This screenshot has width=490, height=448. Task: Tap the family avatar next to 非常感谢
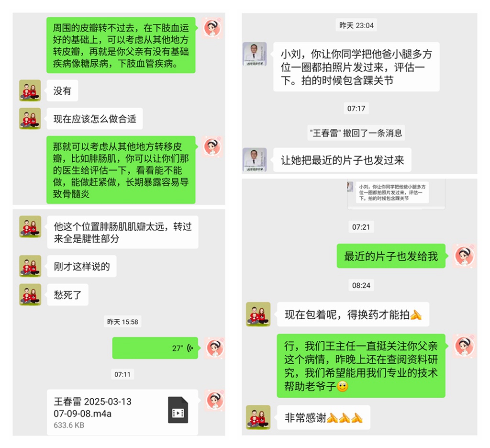tap(258, 417)
